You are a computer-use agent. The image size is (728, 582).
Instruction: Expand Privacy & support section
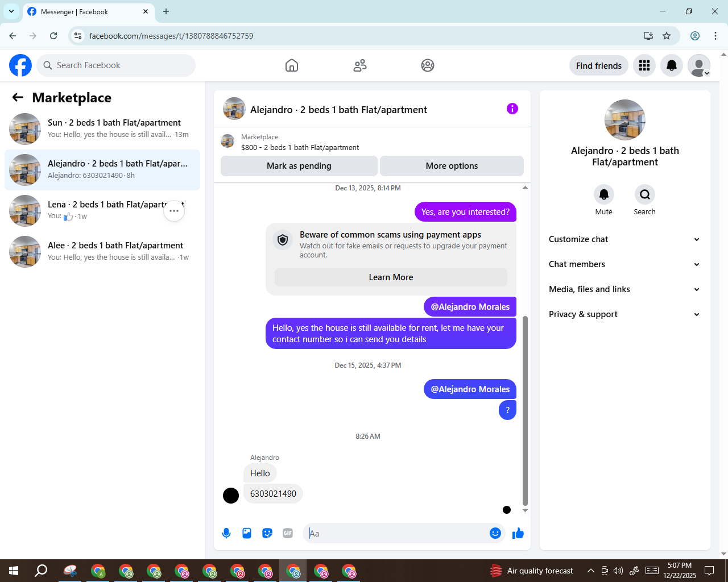click(624, 314)
